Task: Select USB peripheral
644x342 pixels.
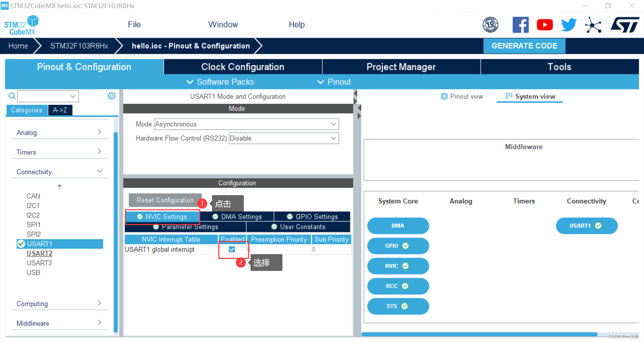Action: point(34,273)
